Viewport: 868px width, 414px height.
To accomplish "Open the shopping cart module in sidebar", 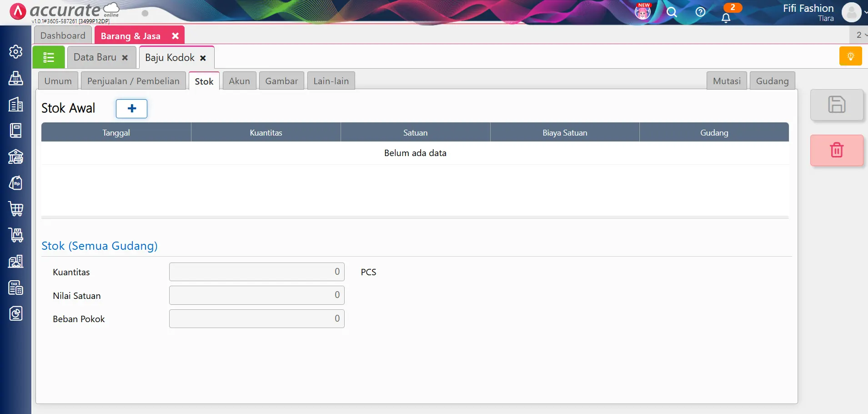I will click(x=16, y=209).
